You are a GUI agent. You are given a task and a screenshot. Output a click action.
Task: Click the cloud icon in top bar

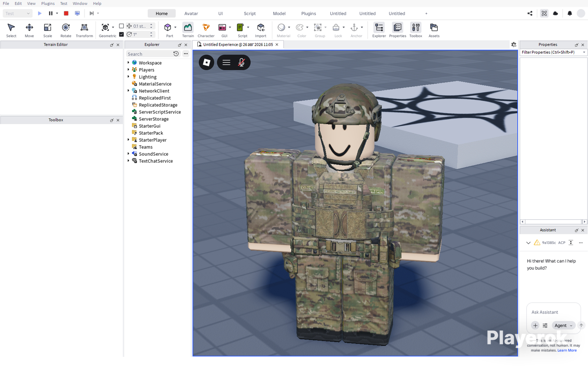(556, 13)
